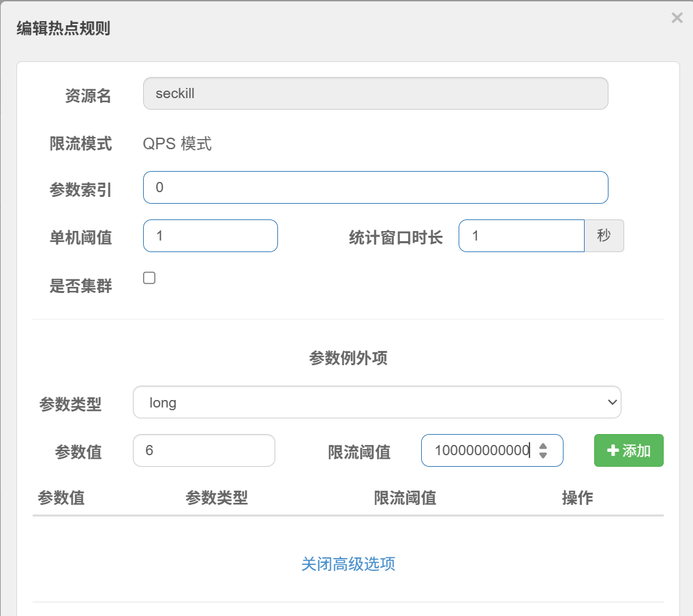The image size is (693, 616).
Task: Click the 操作 table column header
Action: [x=577, y=498]
